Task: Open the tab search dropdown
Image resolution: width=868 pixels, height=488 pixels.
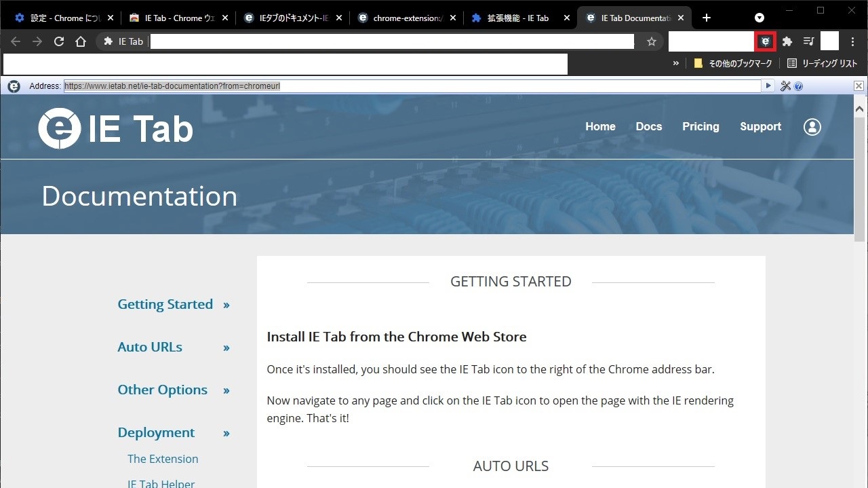Action: pos(759,18)
